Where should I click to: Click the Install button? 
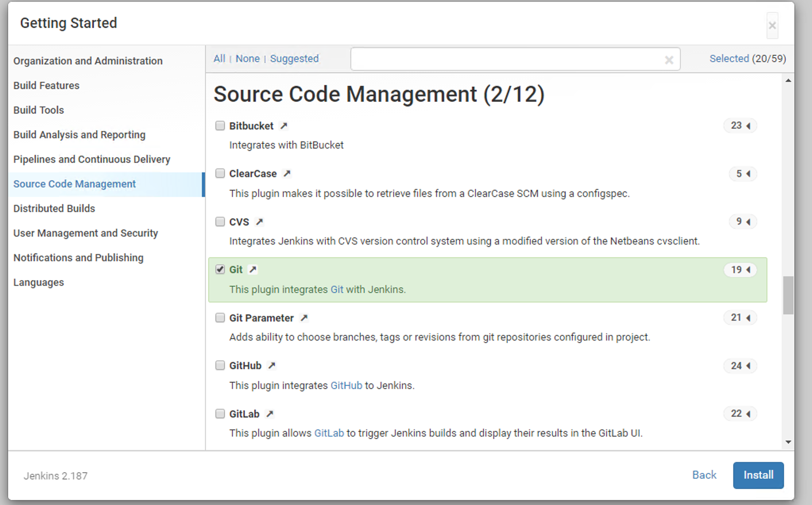click(758, 475)
